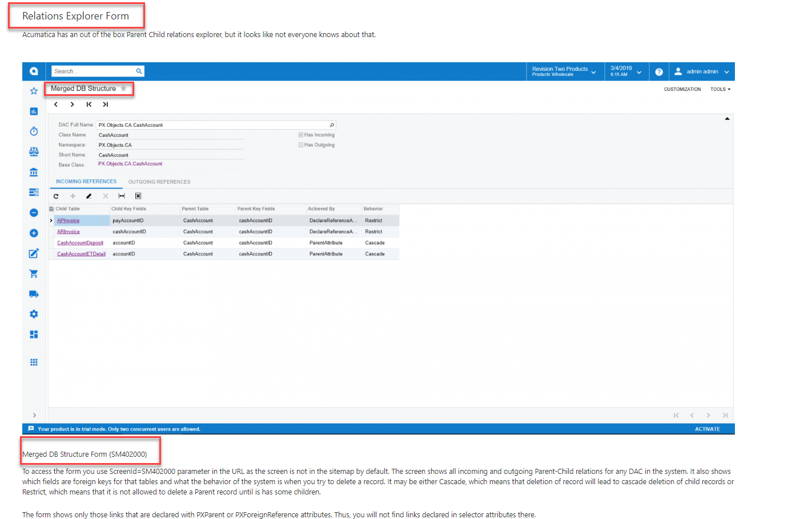Open the Dashboards tiles icon in the sidebar
The image size is (812, 519).
(34, 335)
